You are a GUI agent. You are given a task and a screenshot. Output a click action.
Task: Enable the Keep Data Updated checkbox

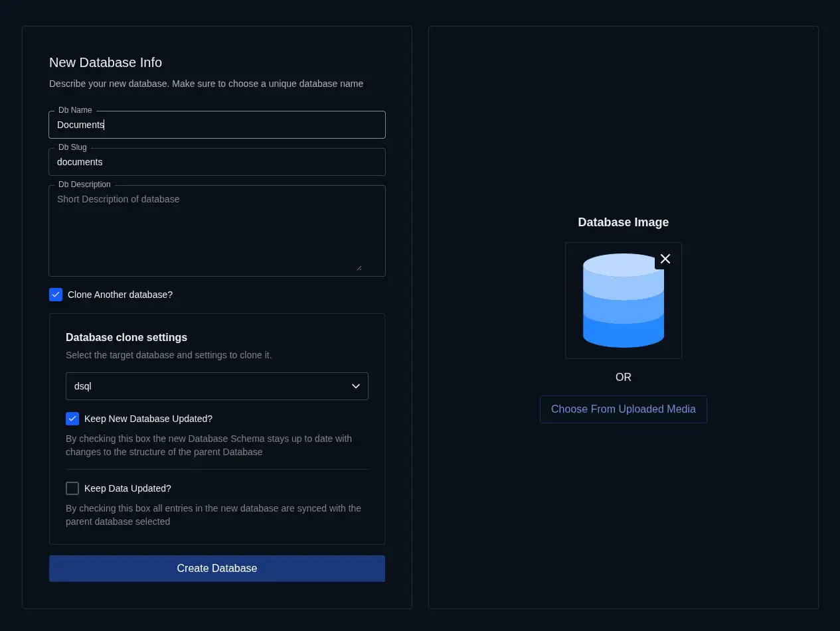coord(72,488)
